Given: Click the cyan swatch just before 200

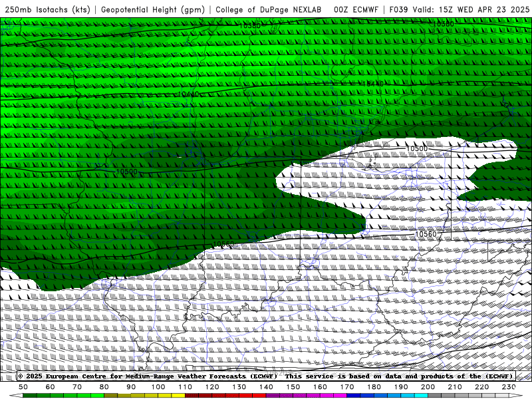Looking at the screenshot, I should point(421,396).
